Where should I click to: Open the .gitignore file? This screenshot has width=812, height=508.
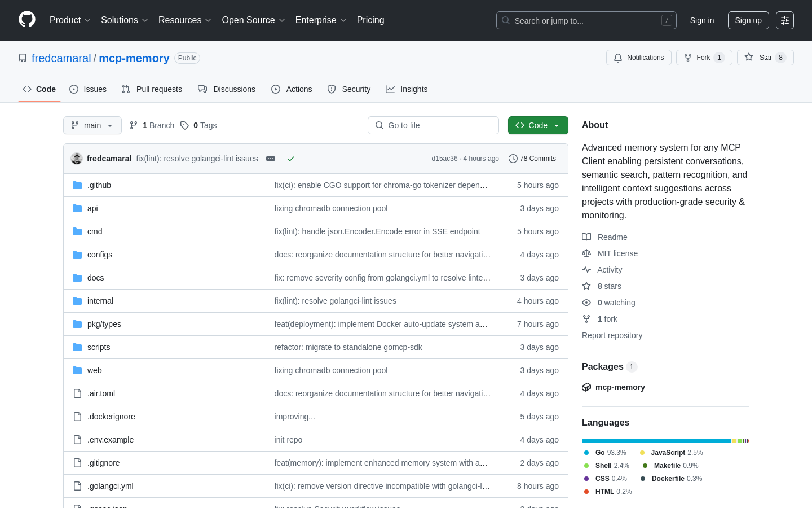tap(104, 463)
